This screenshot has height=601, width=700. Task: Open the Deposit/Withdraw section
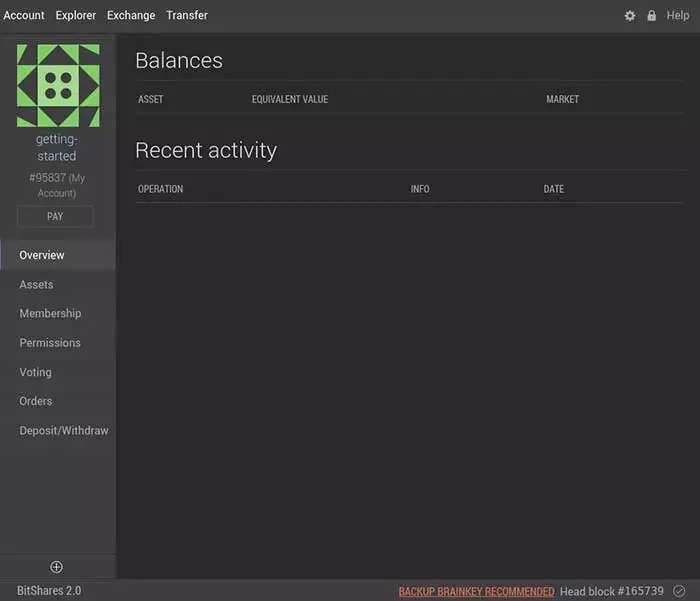click(x=64, y=431)
